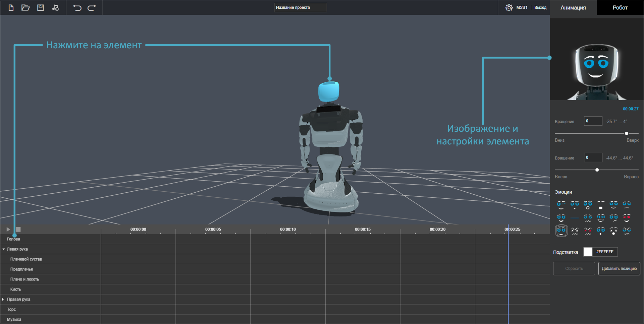Image resolution: width=644 pixels, height=324 pixels.
Task: Undo the last action
Action: click(77, 8)
